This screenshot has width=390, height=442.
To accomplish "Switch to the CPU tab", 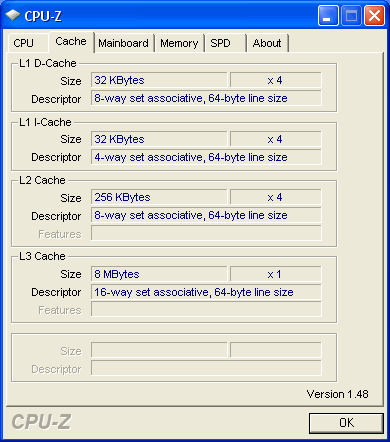I will click(x=28, y=43).
